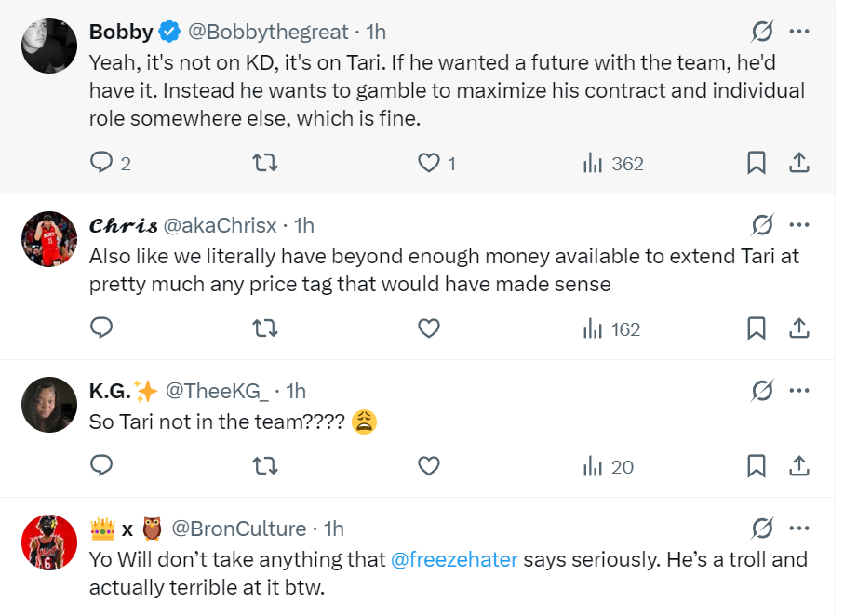Share Chris's tweet

point(798,328)
